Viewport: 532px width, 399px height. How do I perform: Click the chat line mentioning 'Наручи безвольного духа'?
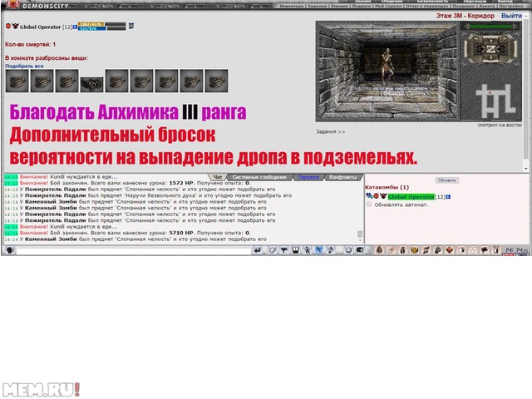click(x=148, y=195)
